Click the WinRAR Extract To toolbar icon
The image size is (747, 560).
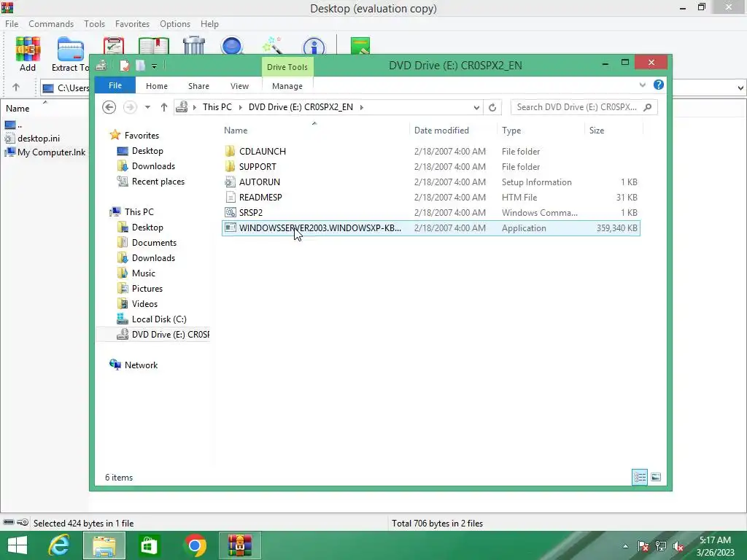click(71, 54)
